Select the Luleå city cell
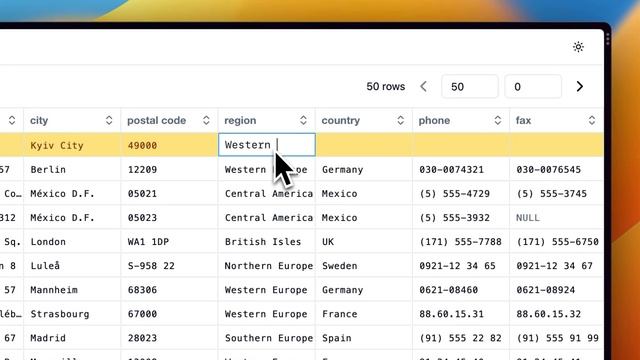640x360 pixels. tap(72, 266)
